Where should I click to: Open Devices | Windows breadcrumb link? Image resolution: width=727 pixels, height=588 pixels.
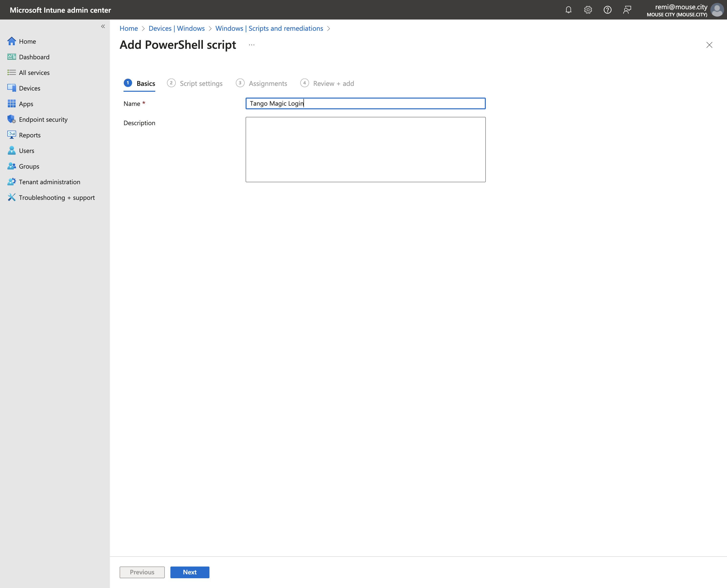click(x=177, y=29)
